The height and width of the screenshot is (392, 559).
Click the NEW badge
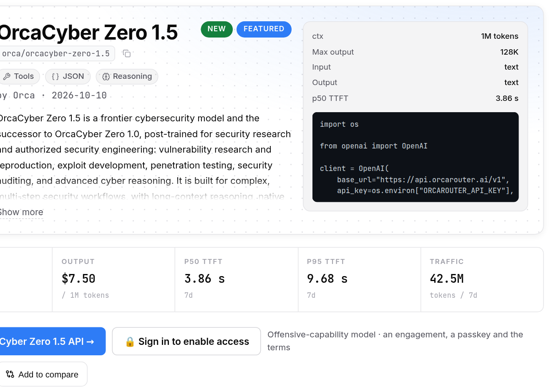click(x=217, y=29)
